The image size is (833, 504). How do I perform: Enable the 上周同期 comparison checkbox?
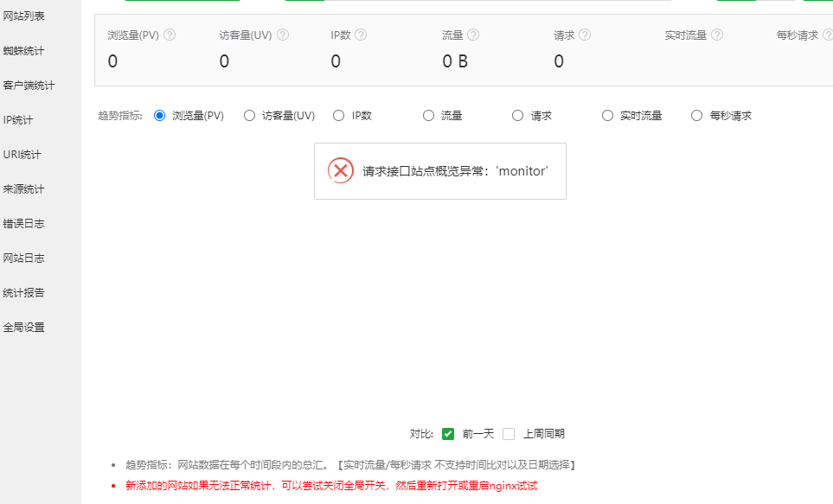[x=509, y=434]
